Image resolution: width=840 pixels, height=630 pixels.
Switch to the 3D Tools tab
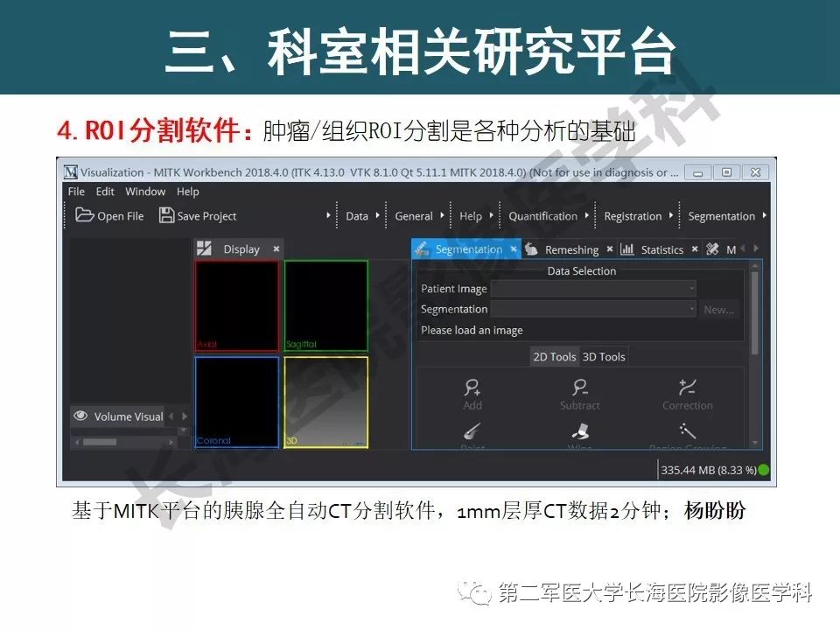tap(604, 357)
